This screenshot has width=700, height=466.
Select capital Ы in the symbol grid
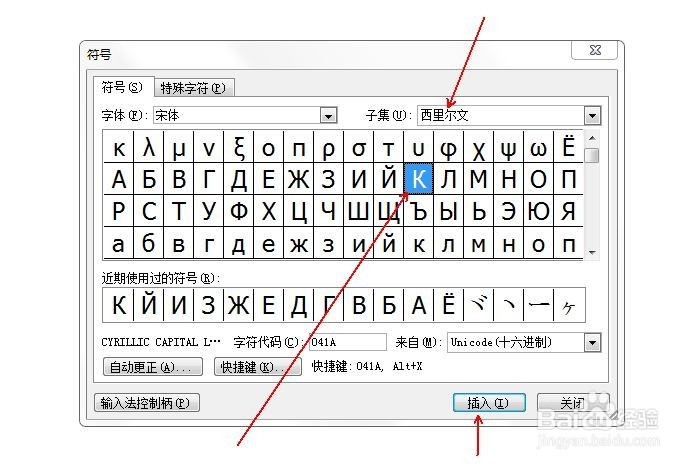tap(449, 211)
